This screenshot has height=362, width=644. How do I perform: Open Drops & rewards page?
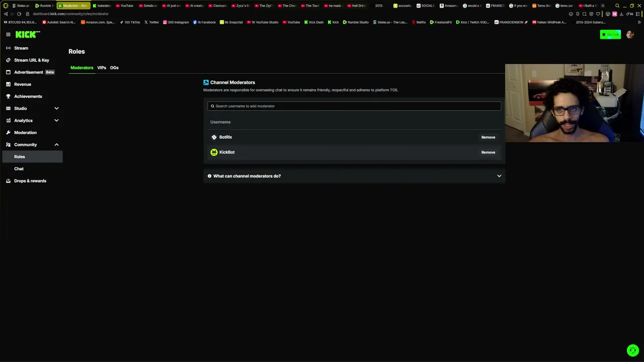[30, 181]
